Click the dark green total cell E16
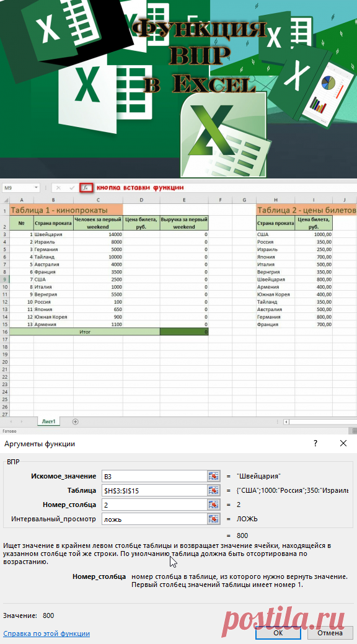 [184, 332]
